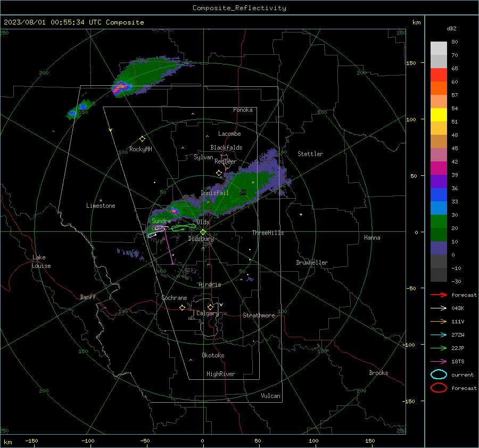Click the yellow diamond marker near Cochrane

pos(182,308)
